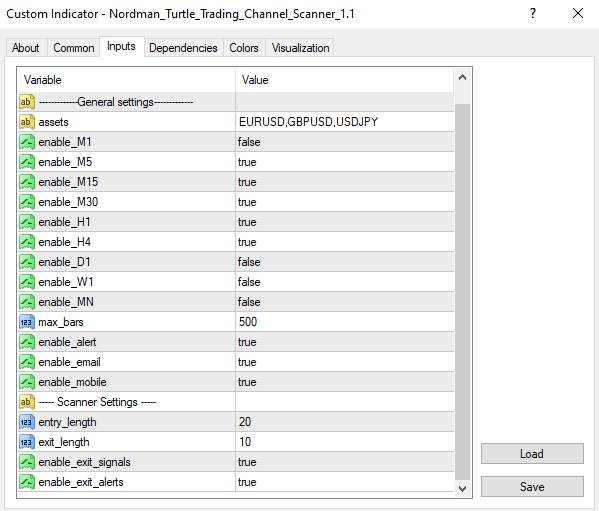
Task: Click the boolean icon beside enable_email
Action: 27,362
